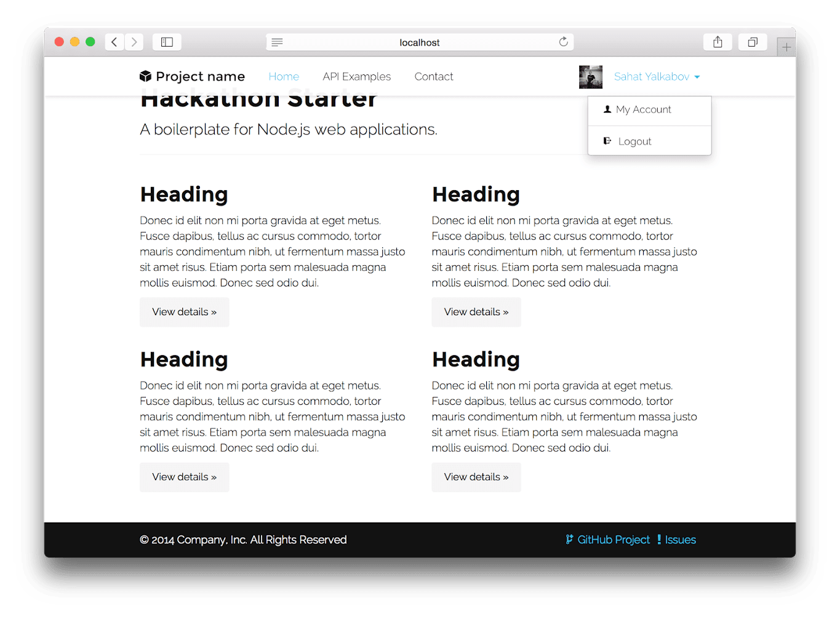Click the cube icon next to Project name
Viewport: 840px width, 619px height.
(145, 76)
